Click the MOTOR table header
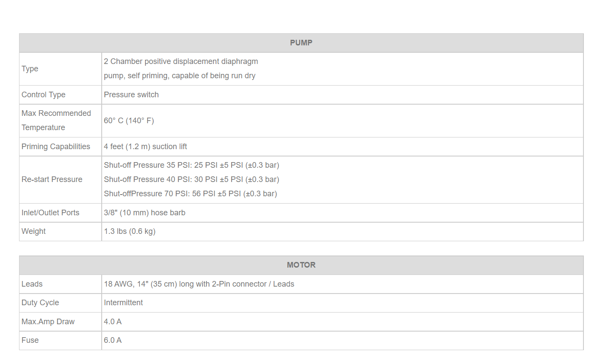 click(x=301, y=265)
